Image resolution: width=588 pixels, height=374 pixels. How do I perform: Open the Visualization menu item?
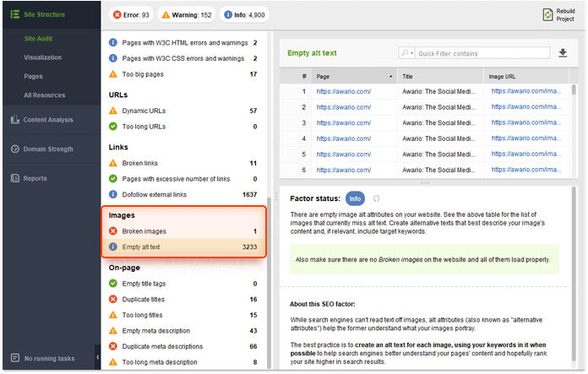click(x=43, y=57)
